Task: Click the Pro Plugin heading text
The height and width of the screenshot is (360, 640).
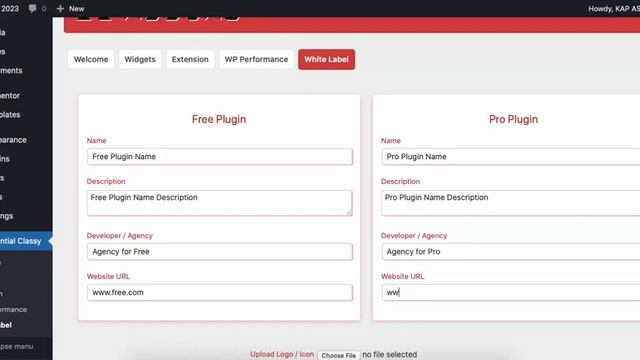Action: coord(513,119)
